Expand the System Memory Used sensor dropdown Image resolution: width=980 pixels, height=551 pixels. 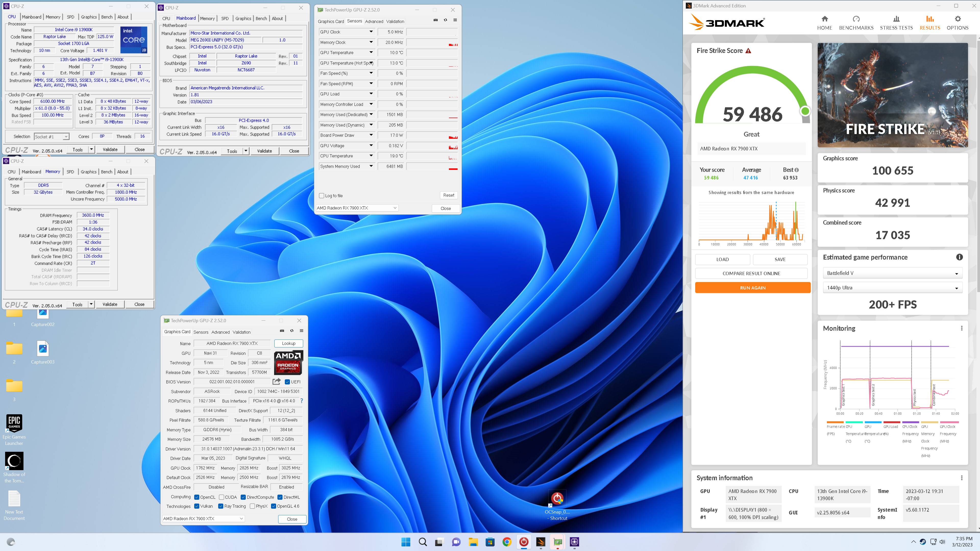pyautogui.click(x=371, y=166)
